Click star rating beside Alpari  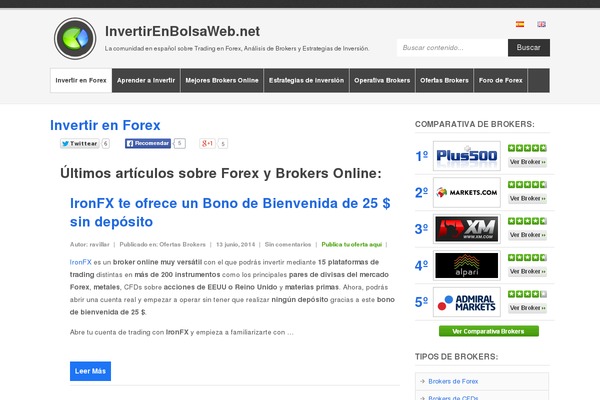point(527,258)
